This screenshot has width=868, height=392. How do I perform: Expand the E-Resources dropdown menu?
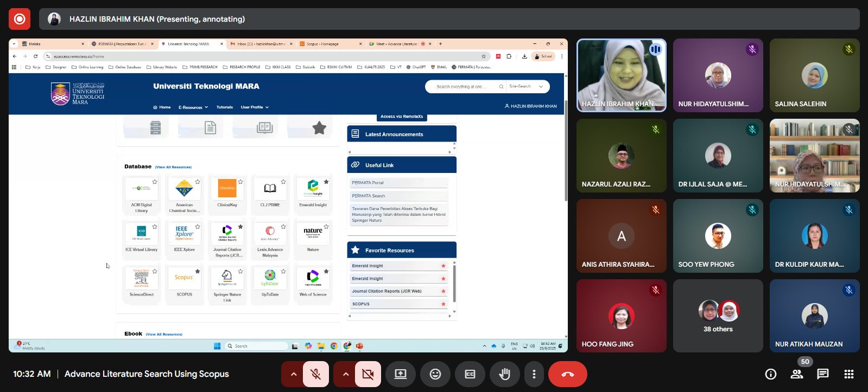(x=193, y=107)
